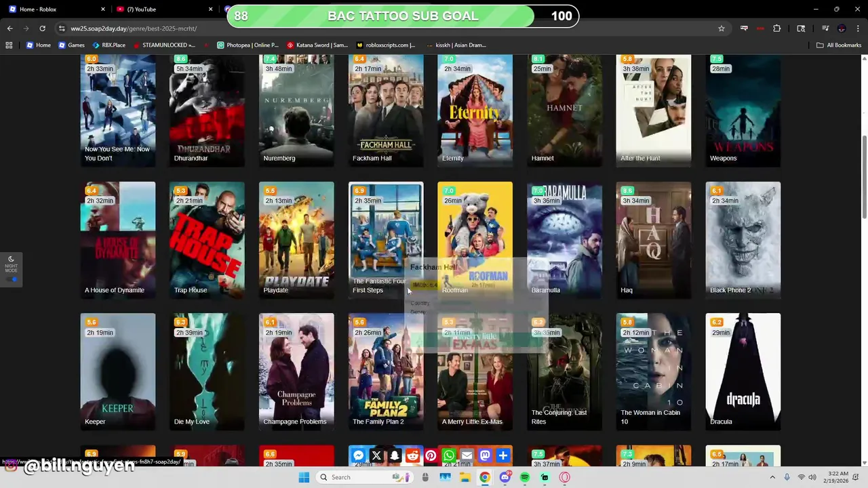The height and width of the screenshot is (488, 868).
Task: Open the Dhurandhar movie poster
Action: pyautogui.click(x=207, y=110)
